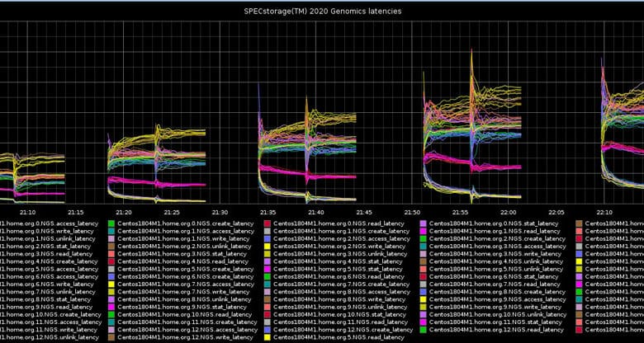The height and width of the screenshot is (343, 644).
Task: Click the blue swatch for 8.NGS.create_latency
Action: 424,292
